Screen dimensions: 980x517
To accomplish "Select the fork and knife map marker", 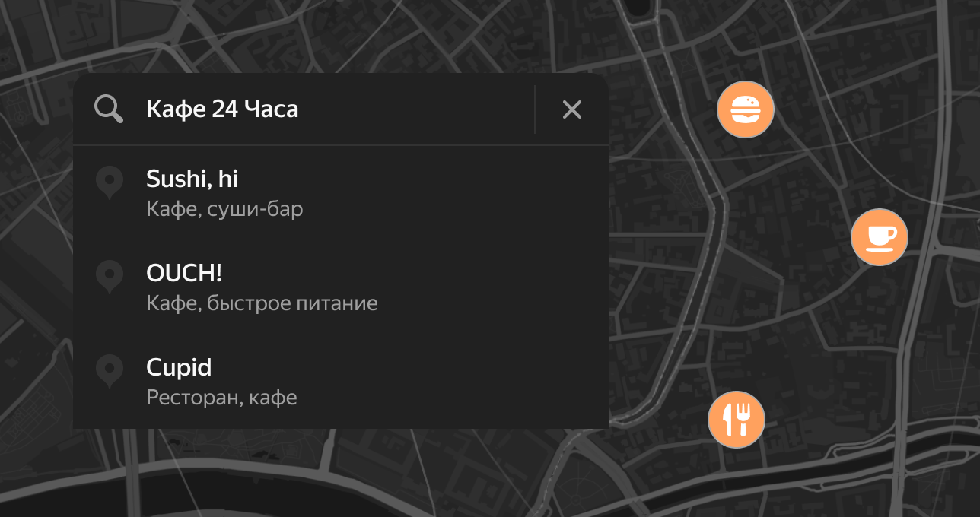I will (737, 420).
